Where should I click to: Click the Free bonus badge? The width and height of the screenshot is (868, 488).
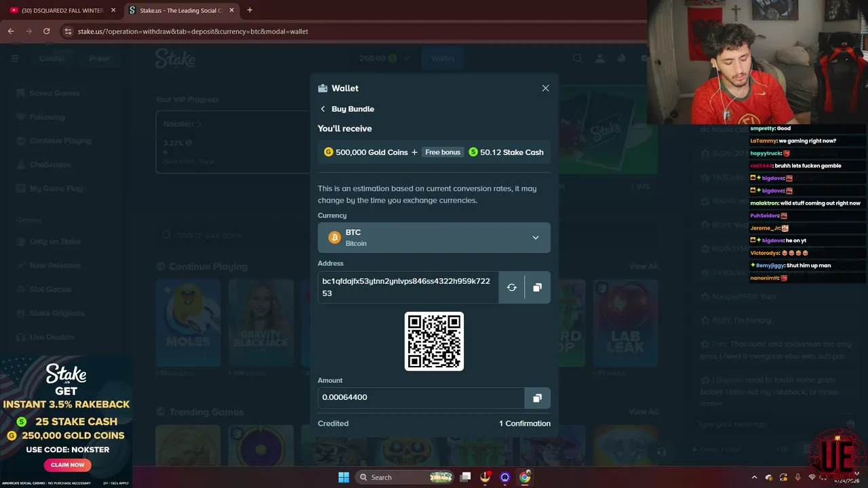click(x=442, y=152)
